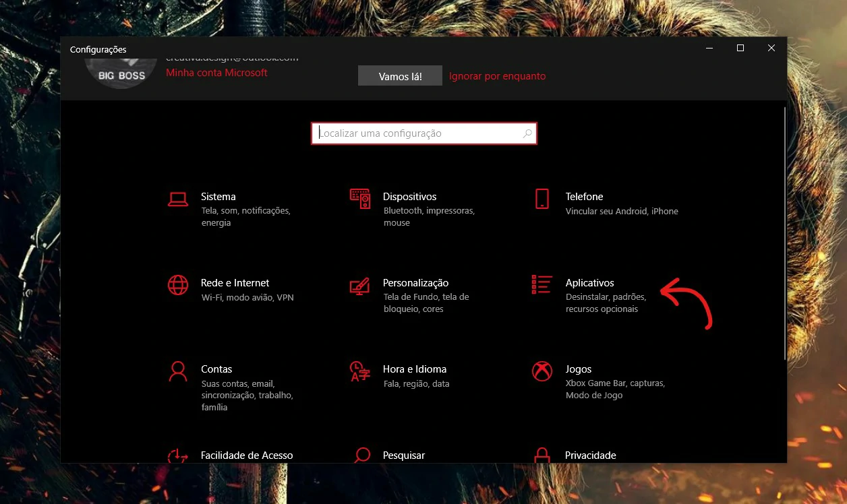Viewport: 847px width, 504px height.
Task: Click 'Tela, som, notificações, energia' description
Action: tap(246, 217)
